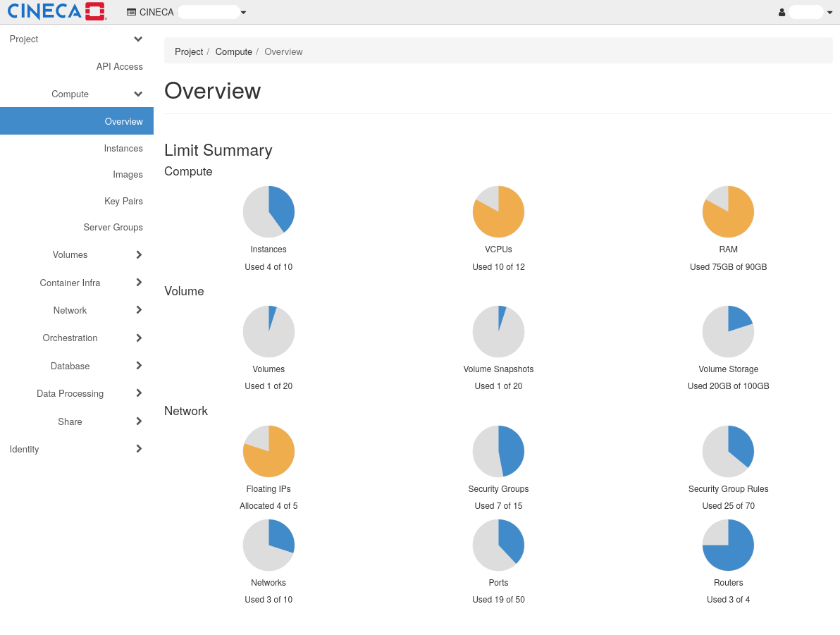840x635 pixels.
Task: Click the Security Groups pie chart
Action: point(498,451)
